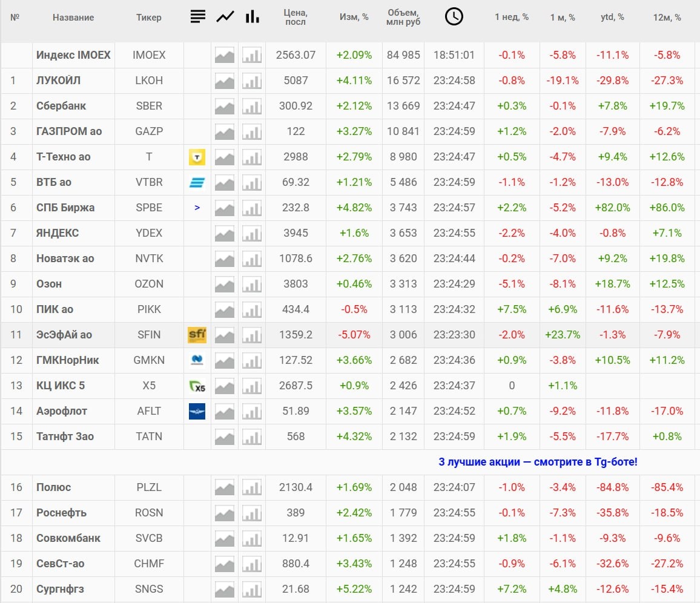This screenshot has width=700, height=603.
Task: Sort by Объем, млн руб header
Action: (x=403, y=17)
